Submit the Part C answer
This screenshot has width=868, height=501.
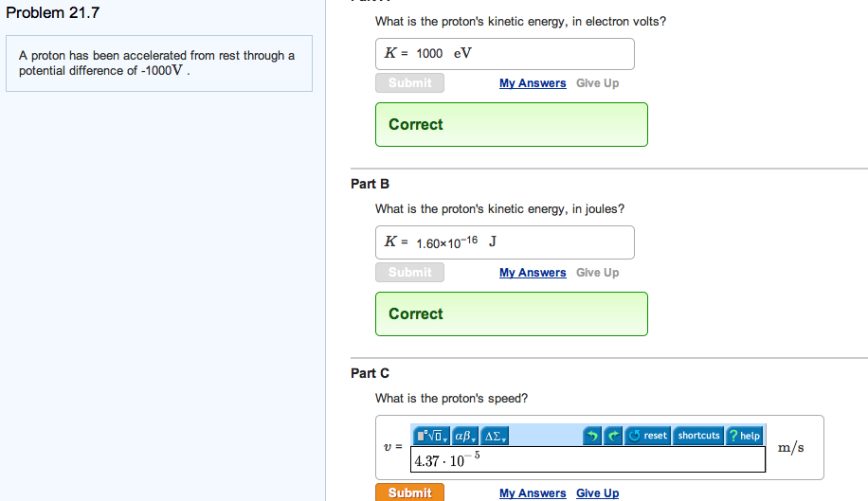(409, 492)
